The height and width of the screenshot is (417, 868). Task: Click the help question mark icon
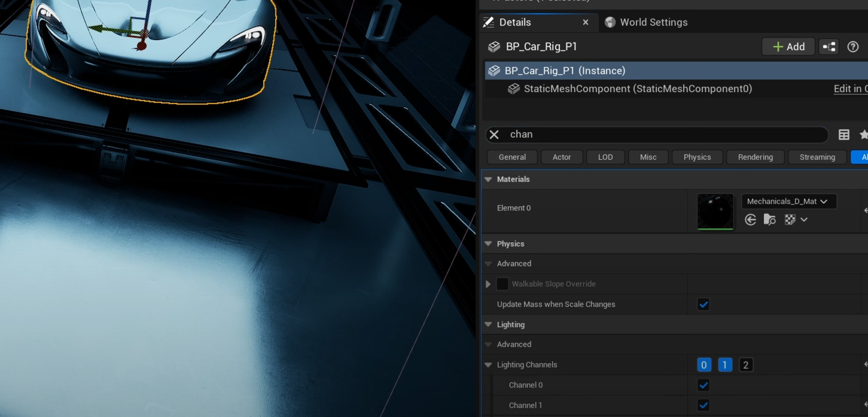point(853,47)
